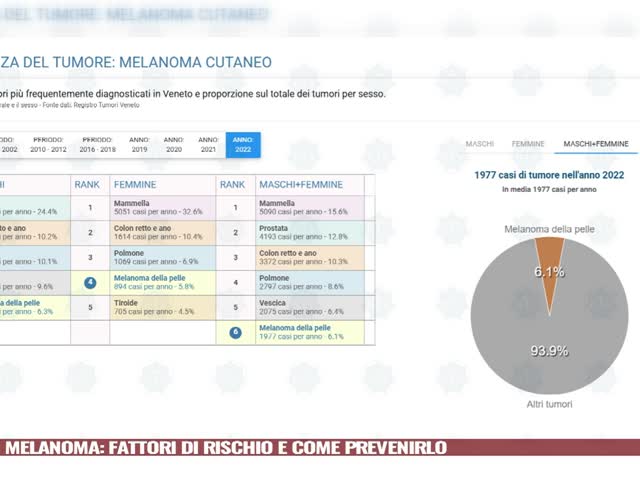Switch to ANNO 2021 tab
The height and width of the screenshot is (480, 640).
coord(208,145)
